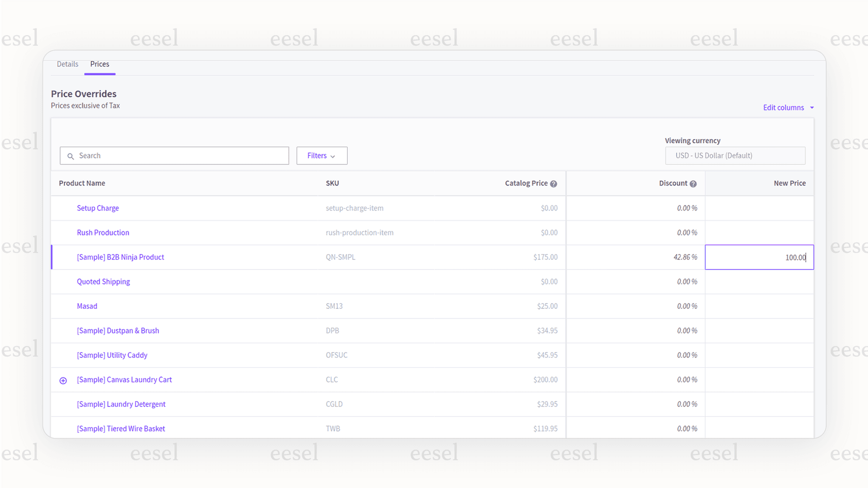Open the [Sample] Laundry Detergent link
868x488 pixels.
121,404
